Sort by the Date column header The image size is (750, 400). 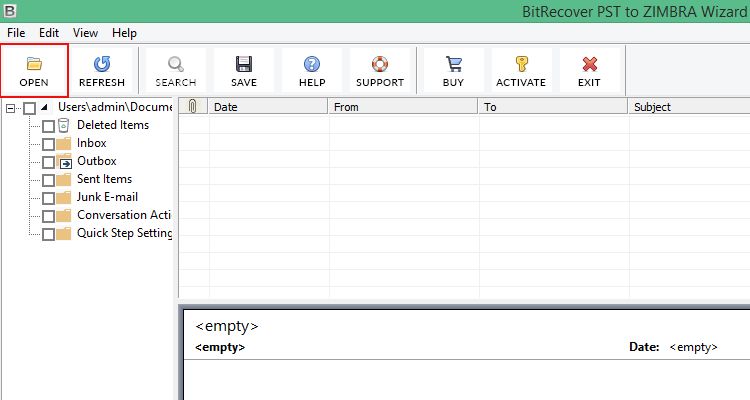268,106
